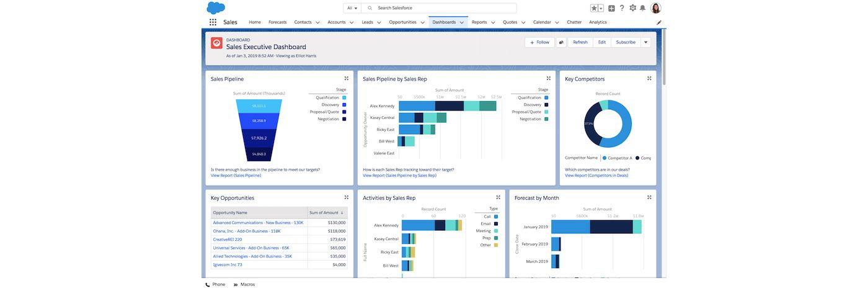Open the Global Actions plus icon
Viewport: 868px width, 291px height.
(611, 8)
